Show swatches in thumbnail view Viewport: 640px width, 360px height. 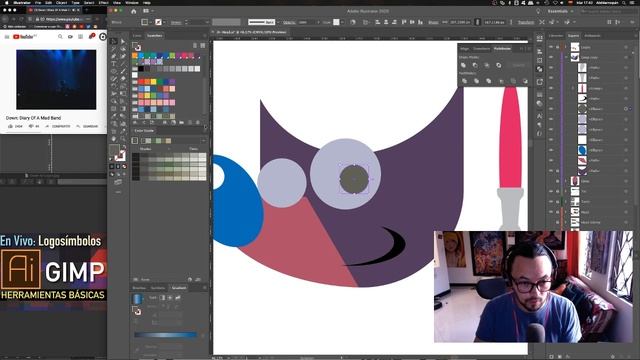tap(202, 45)
